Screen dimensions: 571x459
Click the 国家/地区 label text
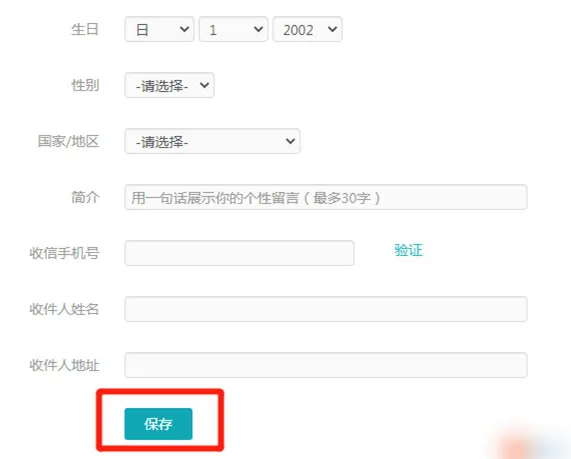click(68, 141)
